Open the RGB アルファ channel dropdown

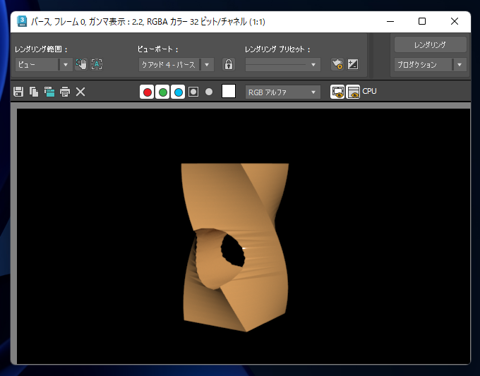283,92
